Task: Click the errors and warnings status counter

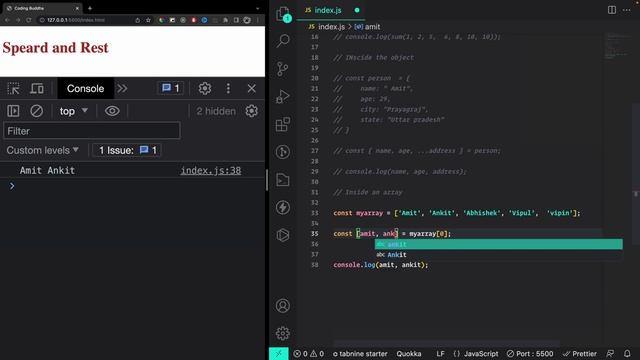Action: click(x=309, y=353)
